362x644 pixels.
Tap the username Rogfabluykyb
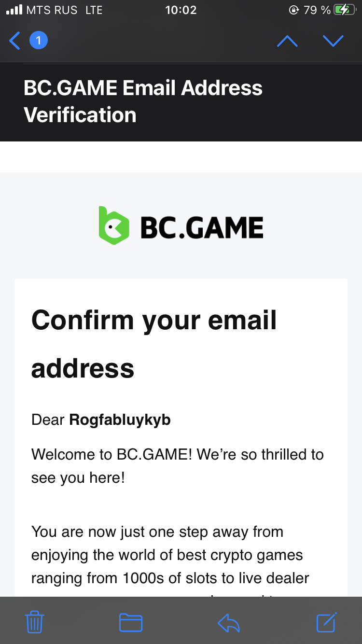tap(120, 420)
